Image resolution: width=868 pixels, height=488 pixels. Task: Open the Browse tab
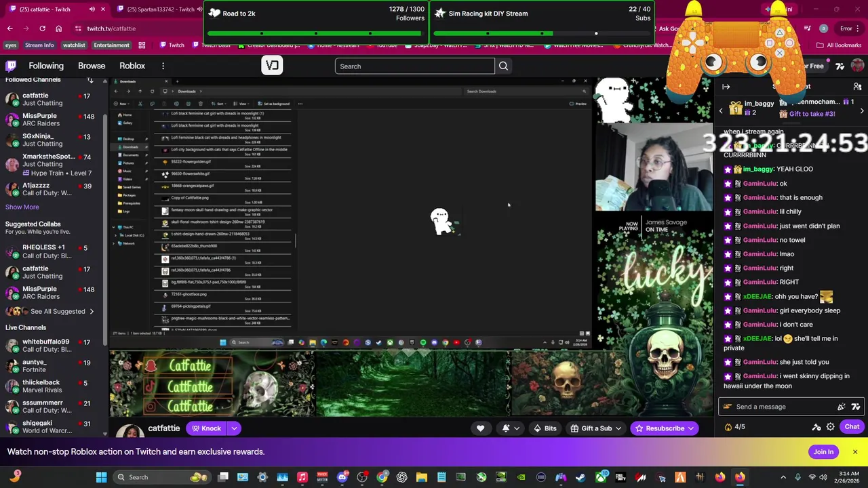pos(92,66)
